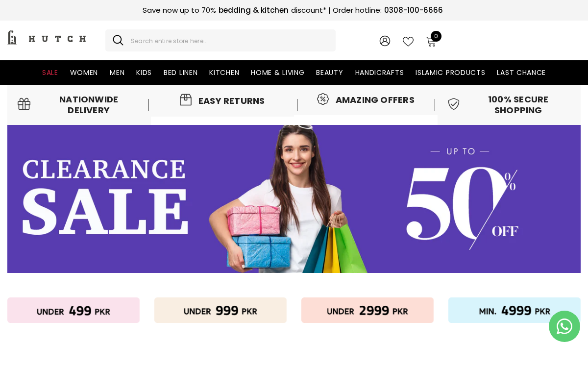Click the WhatsApp chat bubble
The width and height of the screenshot is (588, 392).
[564, 326]
